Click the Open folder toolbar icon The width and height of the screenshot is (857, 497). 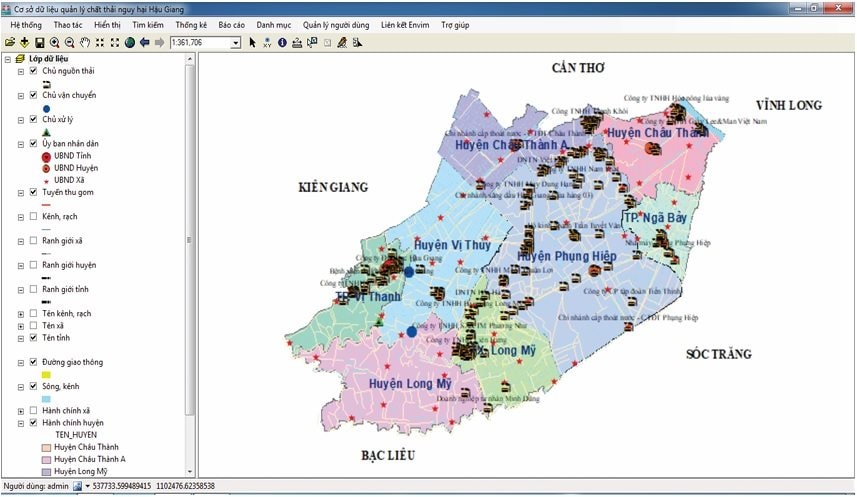point(10,43)
